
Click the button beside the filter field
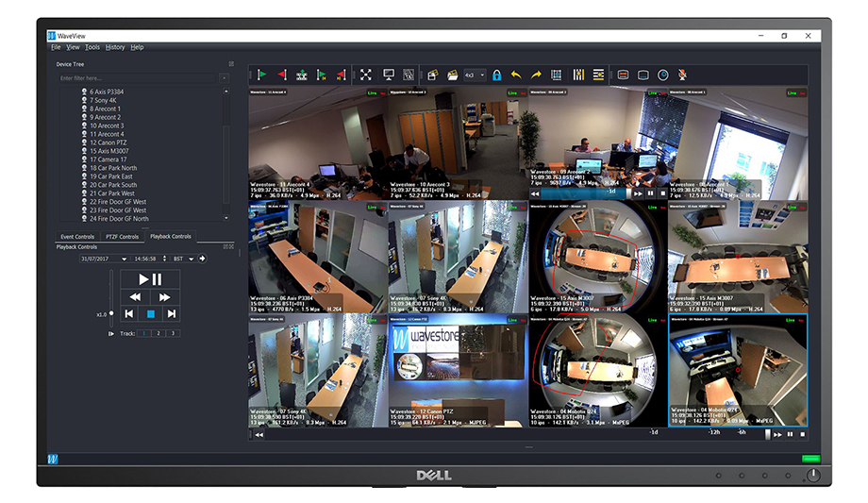pos(225,78)
